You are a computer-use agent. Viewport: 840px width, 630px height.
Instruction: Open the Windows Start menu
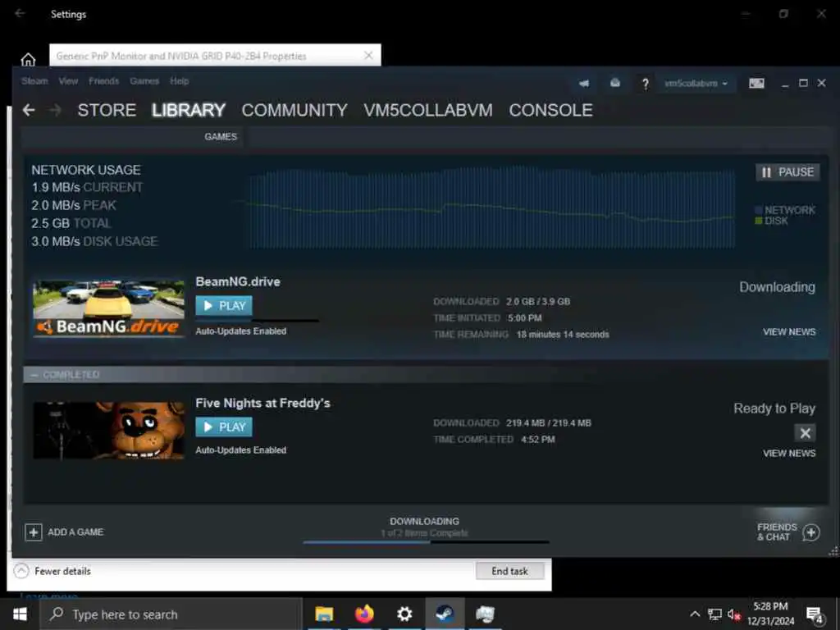(20, 614)
